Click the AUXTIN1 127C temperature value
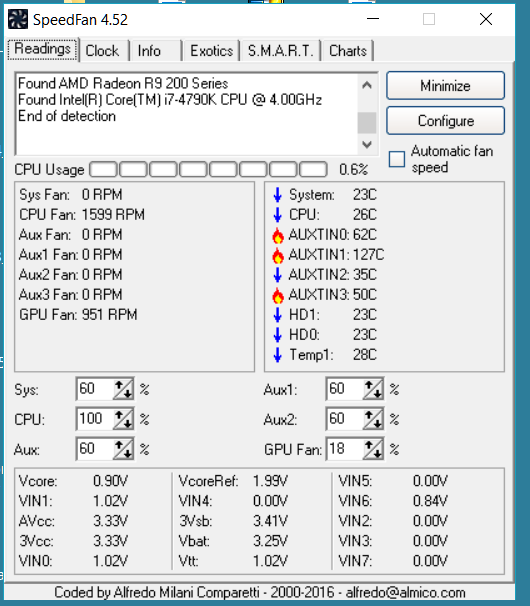 [x=368, y=255]
